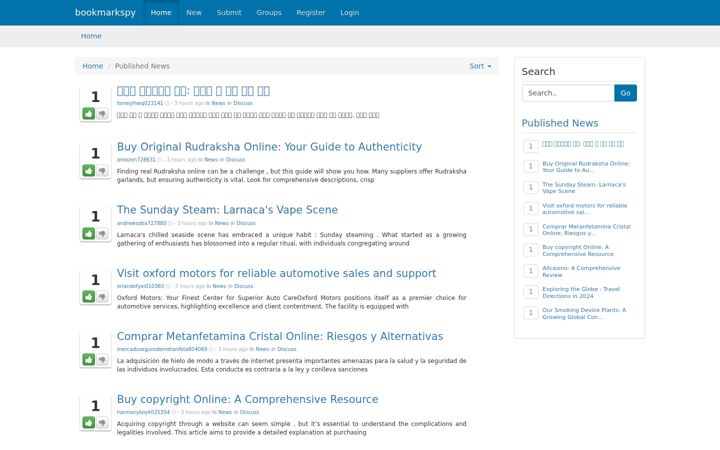This screenshot has height=450, width=720.
Task: Open the Groups menu item
Action: click(269, 12)
